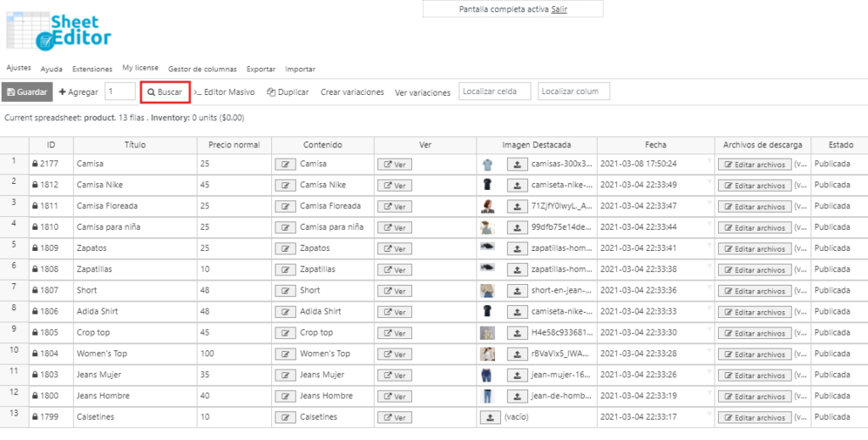Select ID cell 2177
Screen dimensions: 868x440
pyautogui.click(x=51, y=164)
